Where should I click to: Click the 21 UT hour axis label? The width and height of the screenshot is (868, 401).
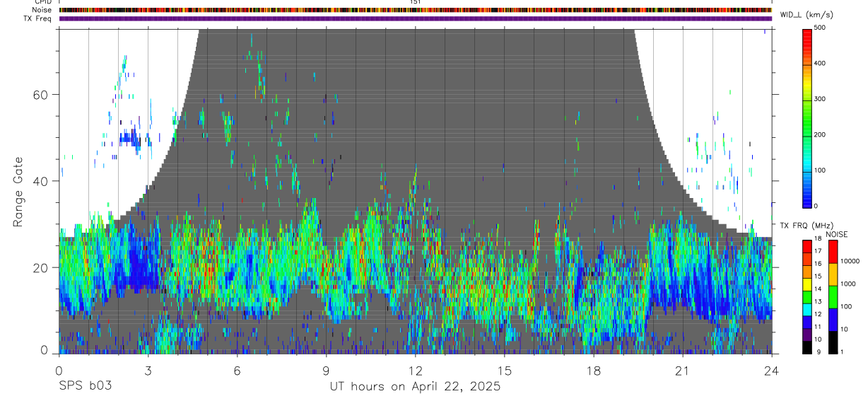coord(683,370)
